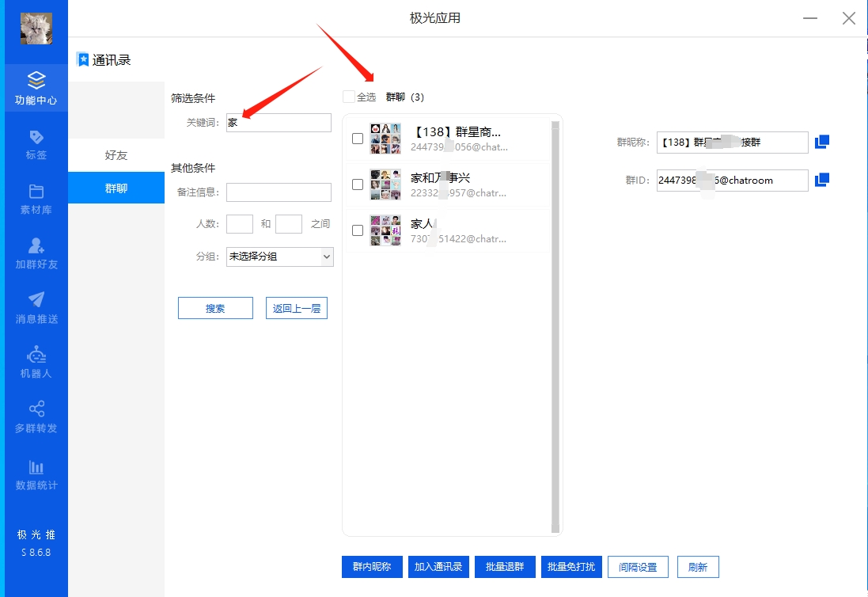Click the 关键词 keyword input field
This screenshot has height=597, width=868.
coord(279,123)
